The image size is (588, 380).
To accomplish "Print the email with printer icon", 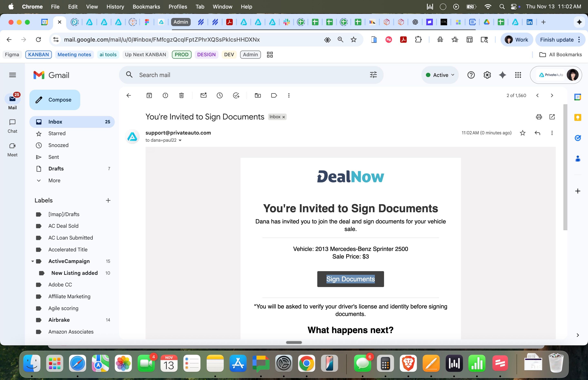I will 539,117.
